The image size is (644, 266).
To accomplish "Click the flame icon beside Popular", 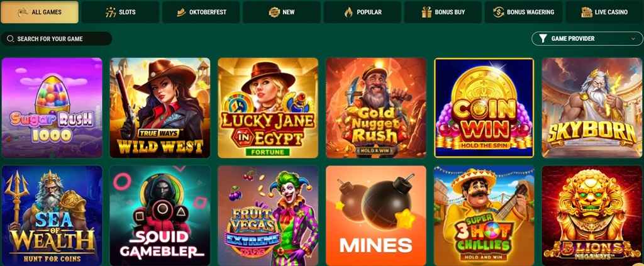I will 348,13.
